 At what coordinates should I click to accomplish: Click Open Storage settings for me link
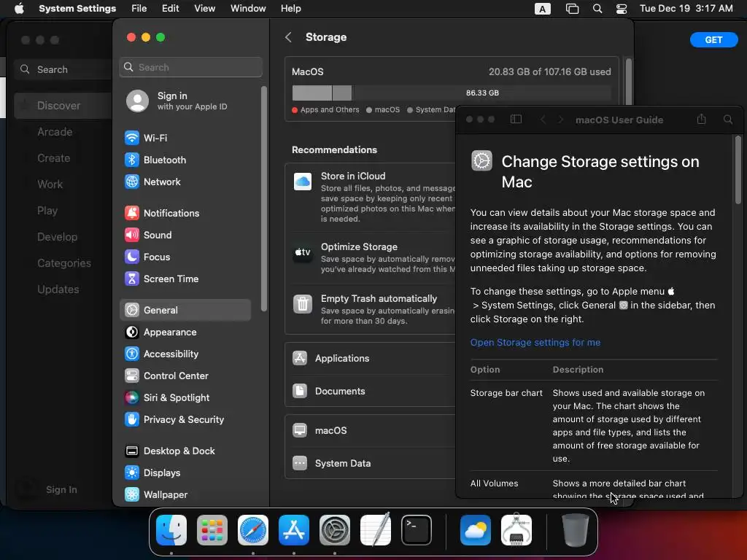pyautogui.click(x=535, y=343)
